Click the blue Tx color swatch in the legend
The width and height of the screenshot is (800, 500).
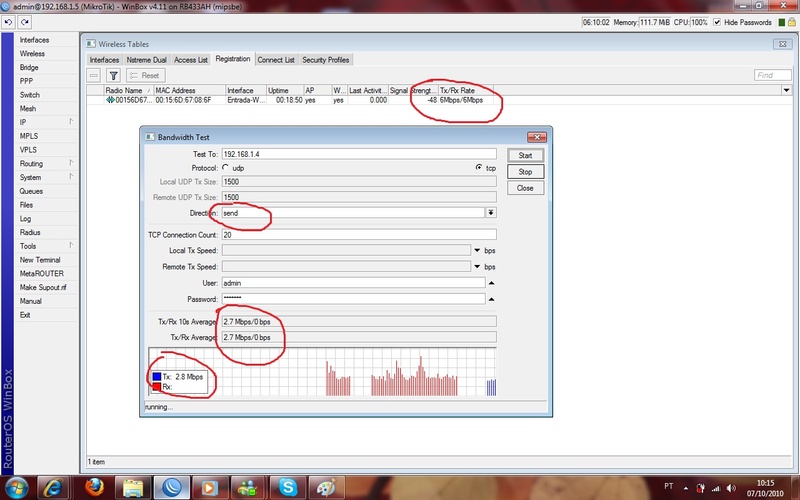(x=157, y=377)
